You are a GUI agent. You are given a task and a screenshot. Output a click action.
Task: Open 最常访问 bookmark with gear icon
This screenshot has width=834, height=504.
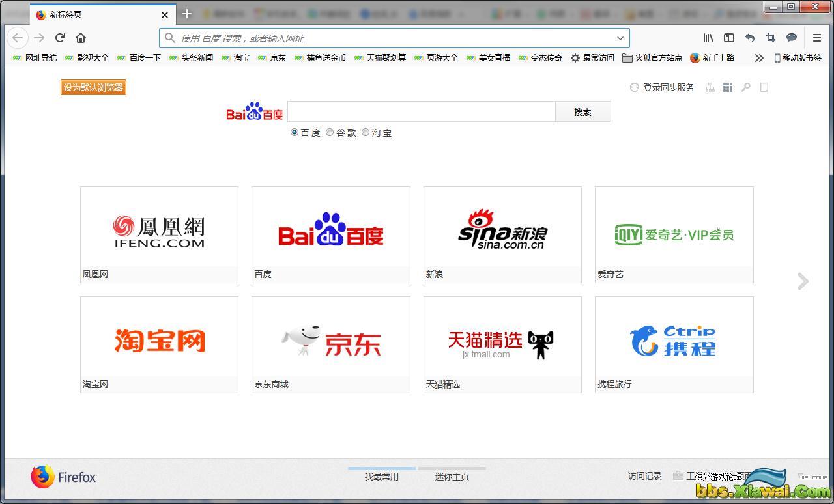[x=592, y=58]
